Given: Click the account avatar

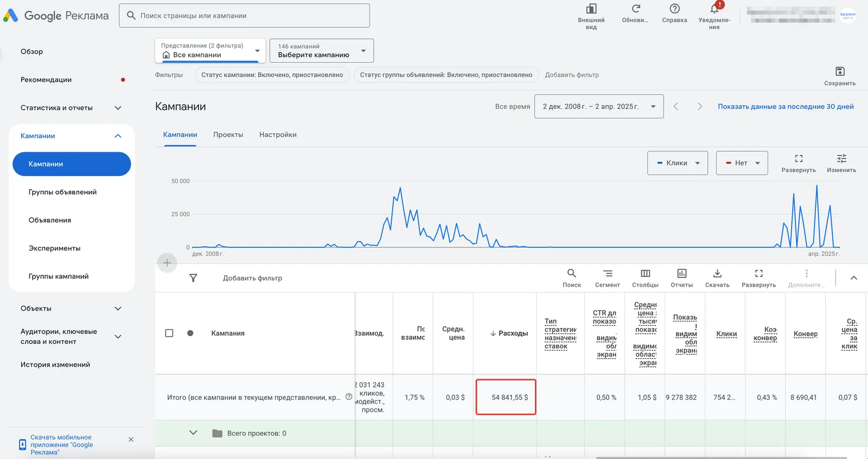Looking at the screenshot, I should click(x=848, y=15).
